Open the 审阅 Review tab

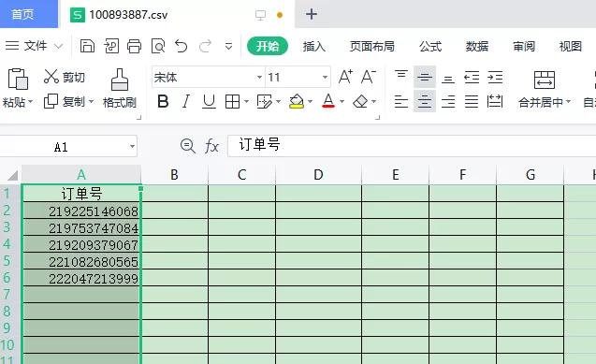(524, 47)
